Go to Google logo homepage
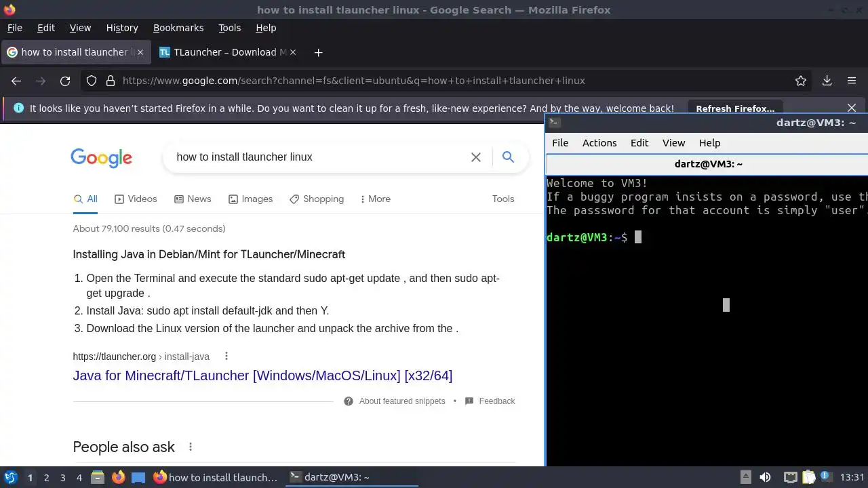This screenshot has height=488, width=868. [102, 157]
